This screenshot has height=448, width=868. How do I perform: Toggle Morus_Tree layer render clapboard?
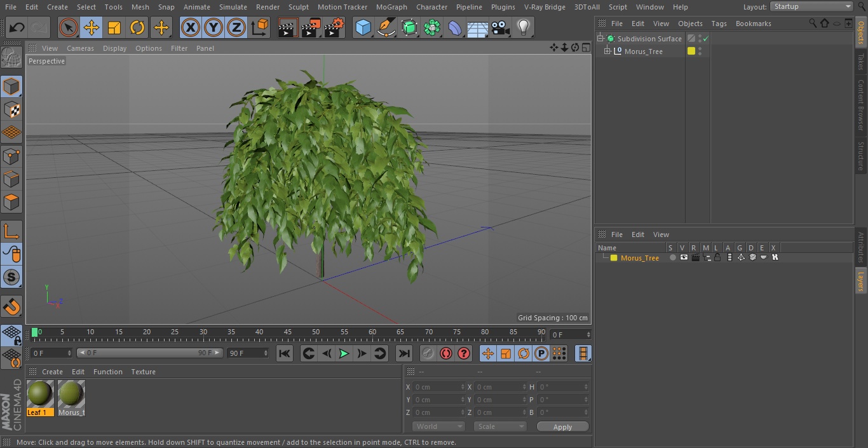(695, 257)
